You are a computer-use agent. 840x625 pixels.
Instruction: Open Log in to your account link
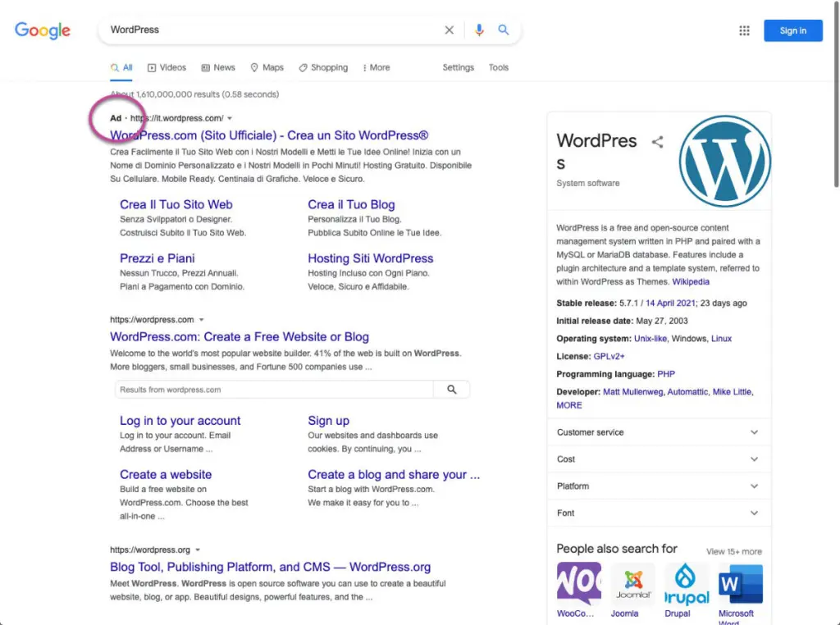click(180, 421)
